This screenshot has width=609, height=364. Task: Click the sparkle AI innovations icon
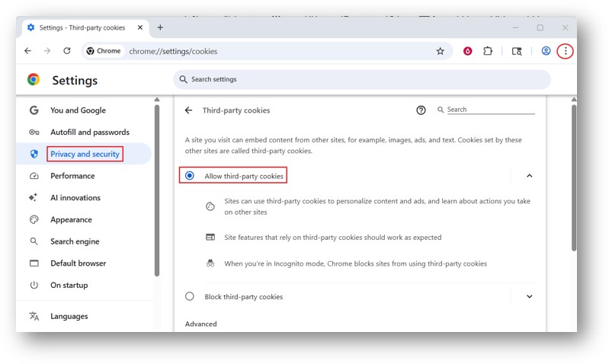tap(34, 197)
